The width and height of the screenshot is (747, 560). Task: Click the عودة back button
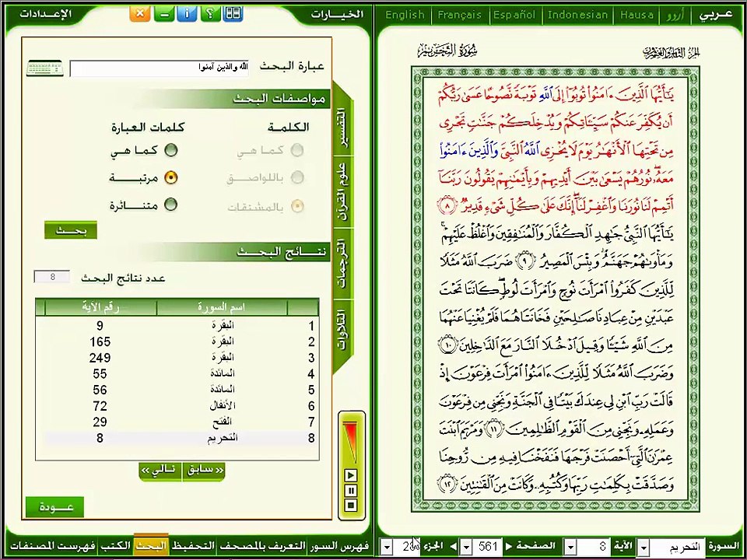(54, 507)
